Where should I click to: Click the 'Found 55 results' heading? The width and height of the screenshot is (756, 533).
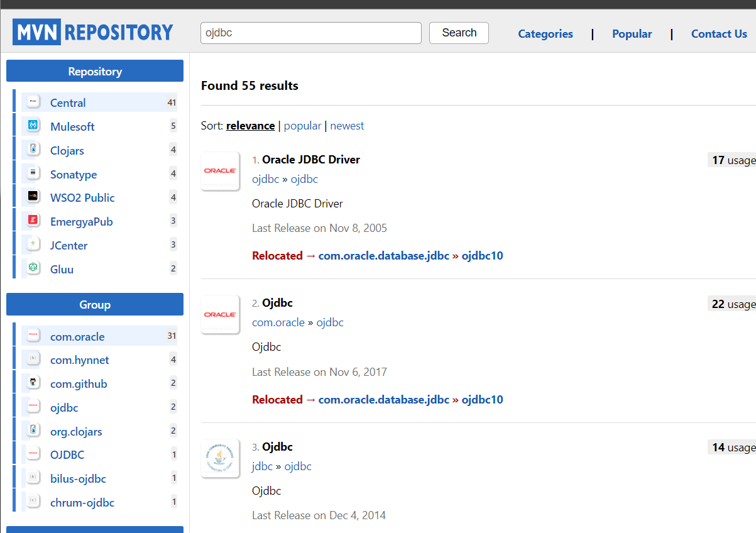pyautogui.click(x=249, y=85)
